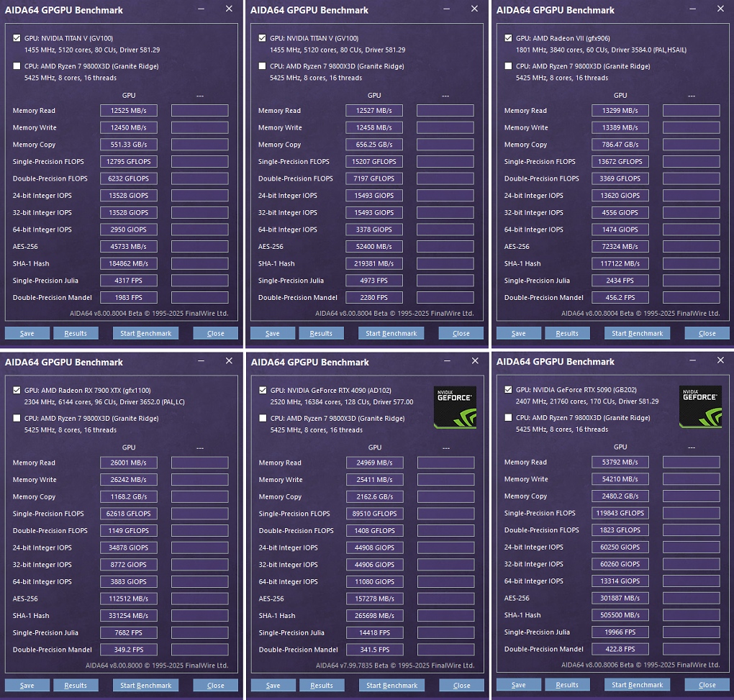This screenshot has width=734, height=700.
Task: Enable Ryzen 7 9800X3D CPU checkbox in RX 7900 XTX window
Action: pos(17,418)
